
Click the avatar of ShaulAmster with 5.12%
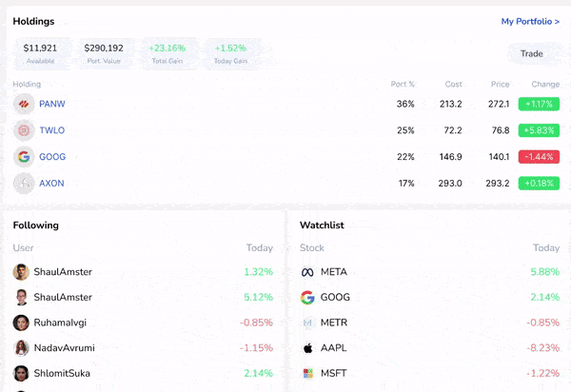coord(21,298)
